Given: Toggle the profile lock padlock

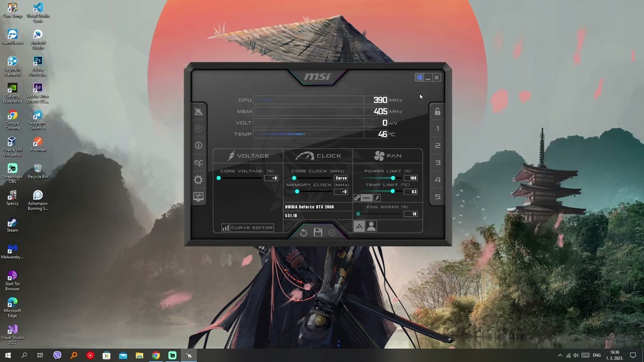Looking at the screenshot, I should (438, 112).
